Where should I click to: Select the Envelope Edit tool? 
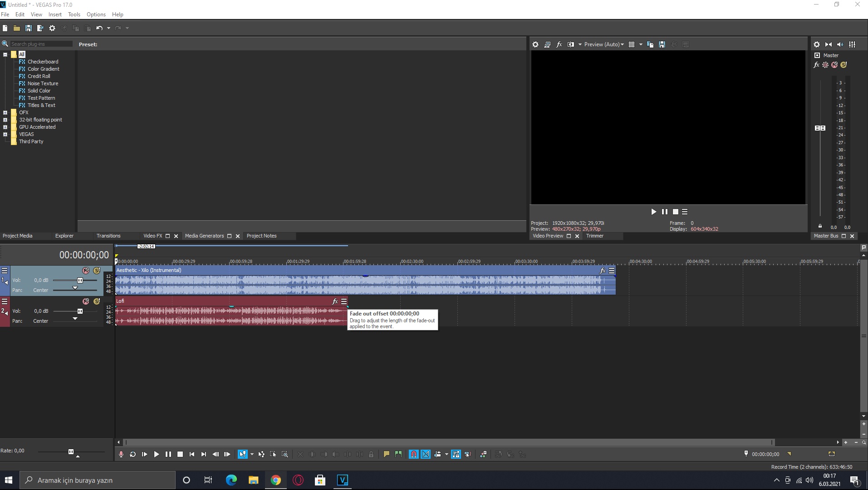click(x=261, y=454)
